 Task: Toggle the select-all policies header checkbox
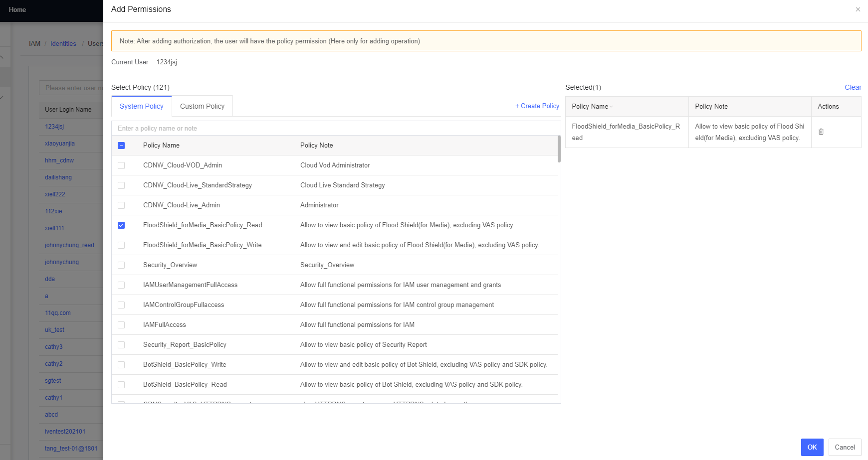coord(121,146)
